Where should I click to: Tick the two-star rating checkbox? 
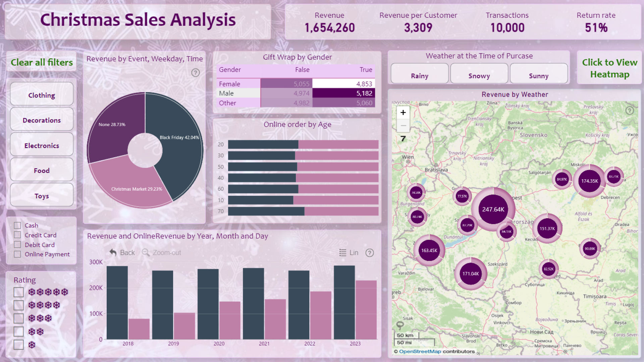pyautogui.click(x=18, y=331)
